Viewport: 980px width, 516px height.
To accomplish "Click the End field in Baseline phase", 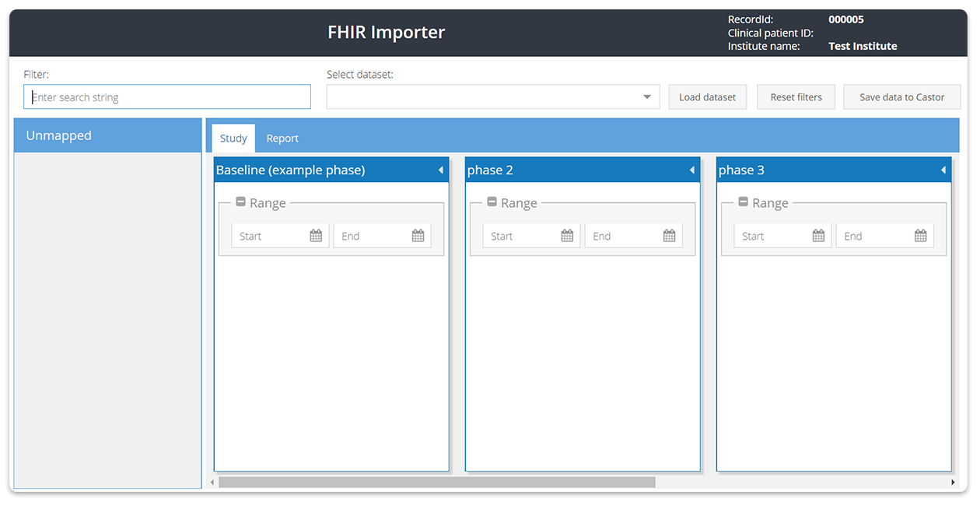I will (x=382, y=236).
